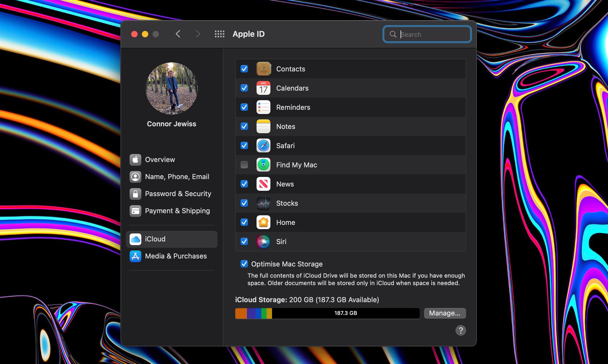Screen dimensions: 608x364
Task: Click the Search field in System Preferences
Action: (x=427, y=34)
